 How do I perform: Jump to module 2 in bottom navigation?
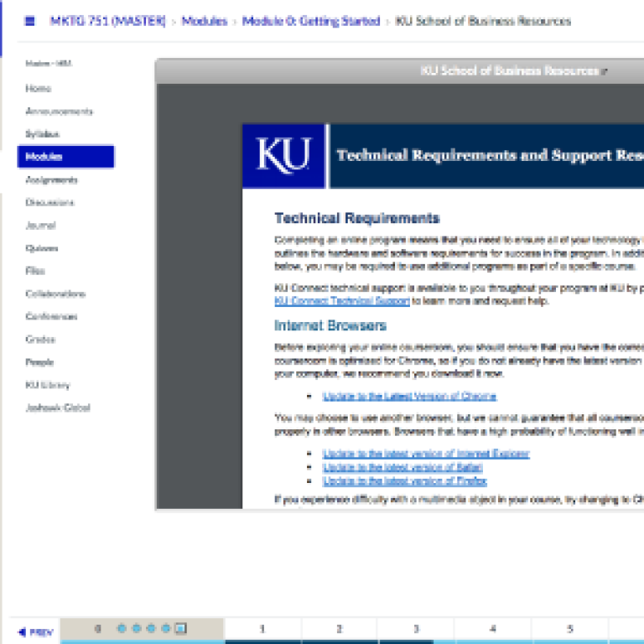[340, 629]
